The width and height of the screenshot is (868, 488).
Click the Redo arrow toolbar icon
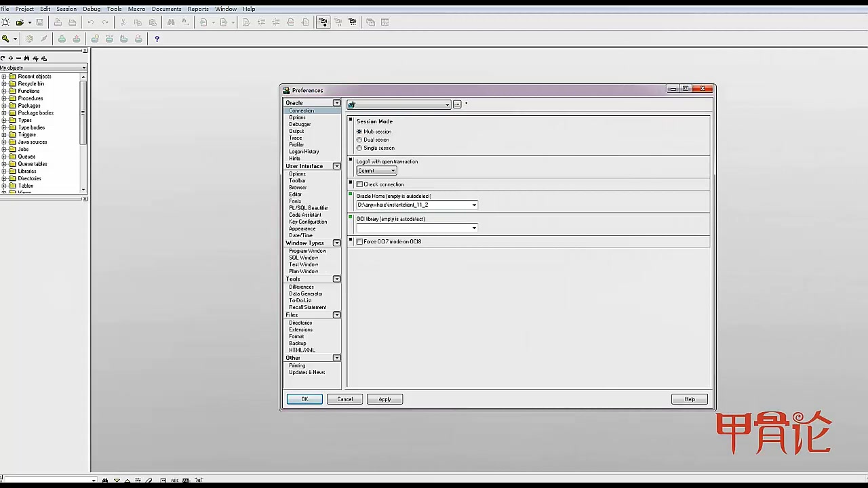(105, 22)
